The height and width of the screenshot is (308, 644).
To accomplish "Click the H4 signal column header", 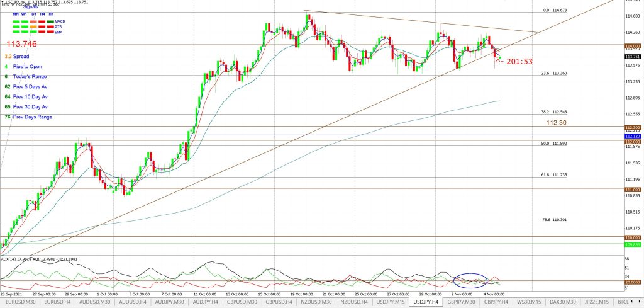I will [42, 14].
